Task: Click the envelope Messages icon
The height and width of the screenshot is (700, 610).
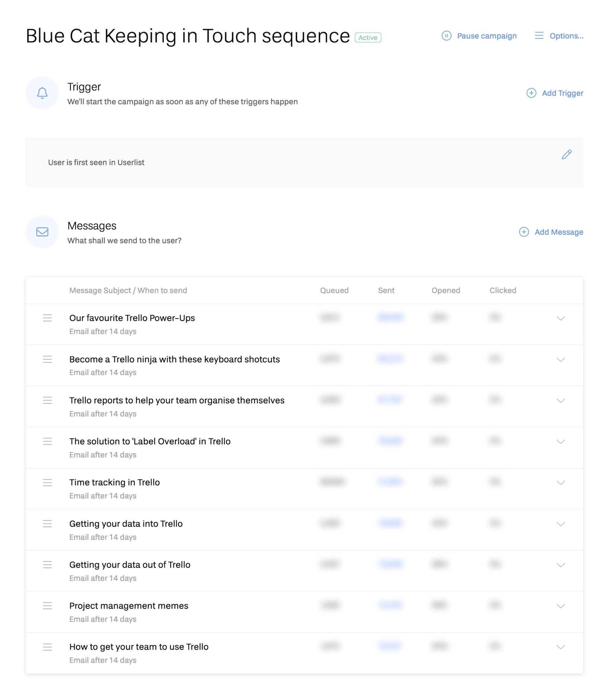Action: (x=42, y=232)
